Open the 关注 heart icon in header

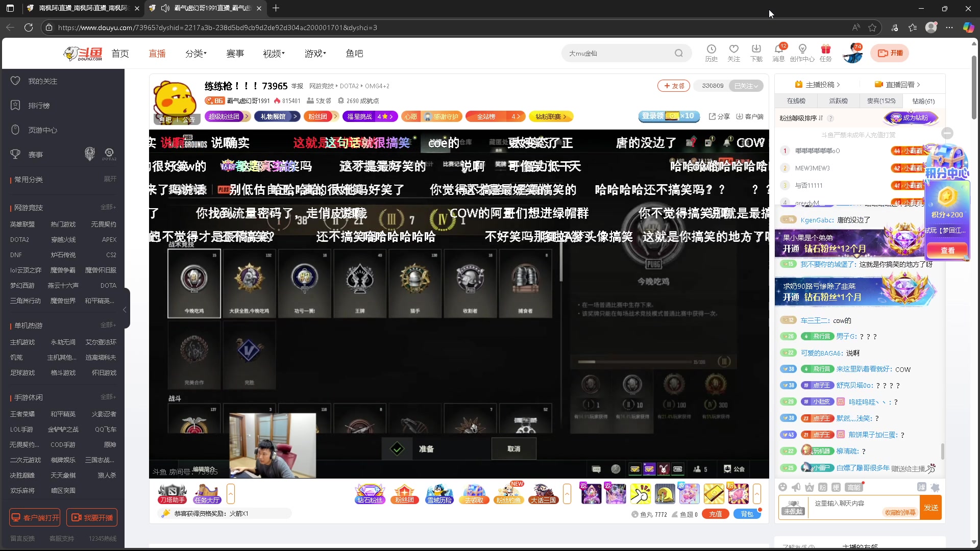click(733, 53)
